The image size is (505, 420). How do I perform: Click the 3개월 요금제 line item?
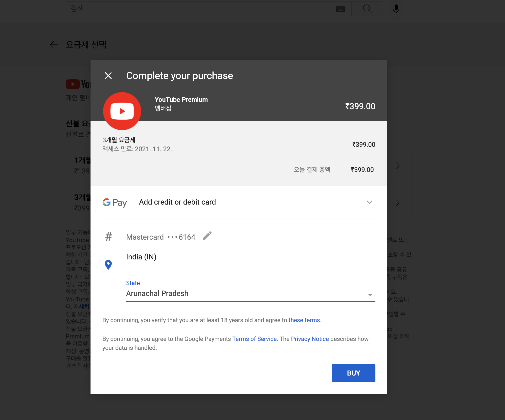(x=119, y=140)
